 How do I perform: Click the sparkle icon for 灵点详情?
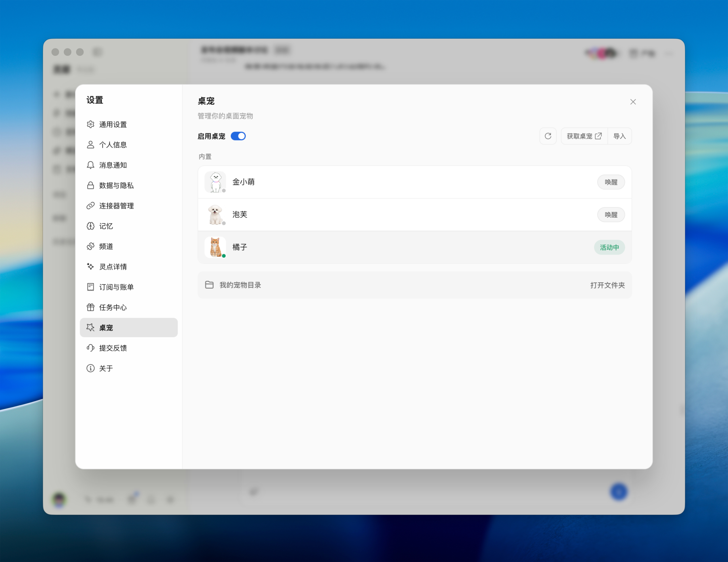point(90,266)
